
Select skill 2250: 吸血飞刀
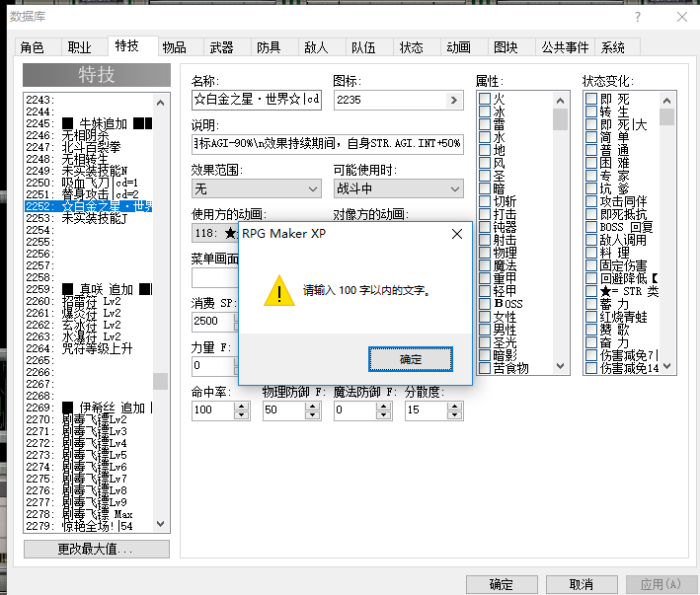click(89, 183)
